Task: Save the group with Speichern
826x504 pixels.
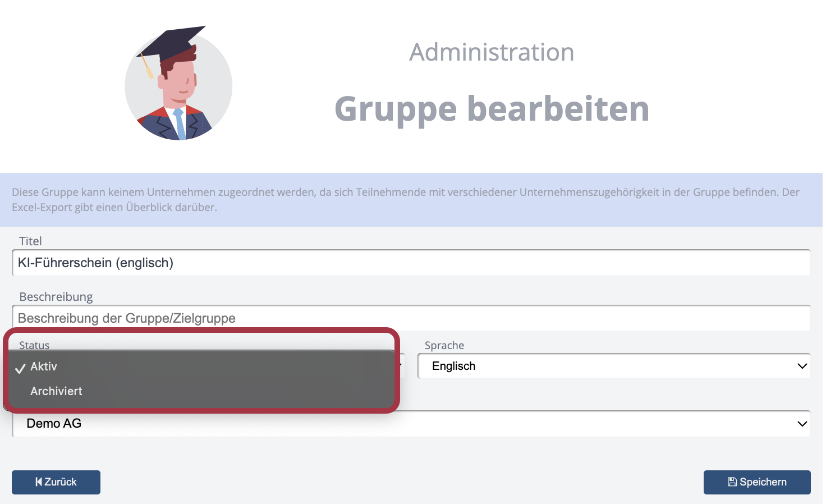Action: (756, 482)
